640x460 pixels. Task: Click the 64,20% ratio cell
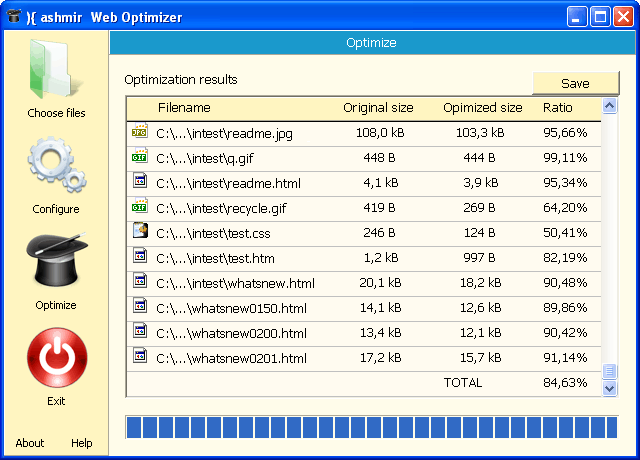(565, 208)
